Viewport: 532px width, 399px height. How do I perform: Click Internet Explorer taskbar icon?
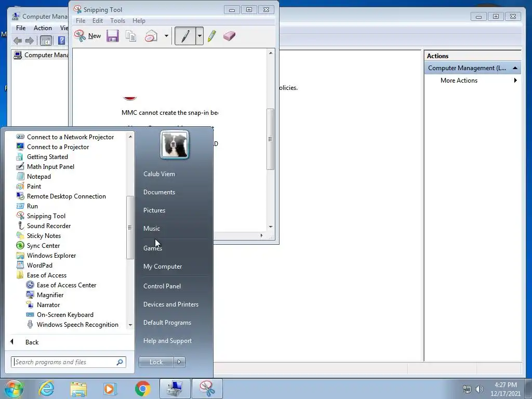[46, 389]
